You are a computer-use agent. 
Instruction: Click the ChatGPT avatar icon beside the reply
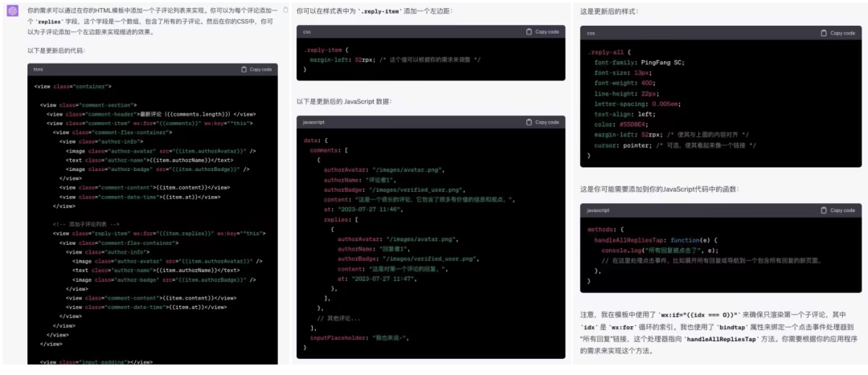click(11, 11)
